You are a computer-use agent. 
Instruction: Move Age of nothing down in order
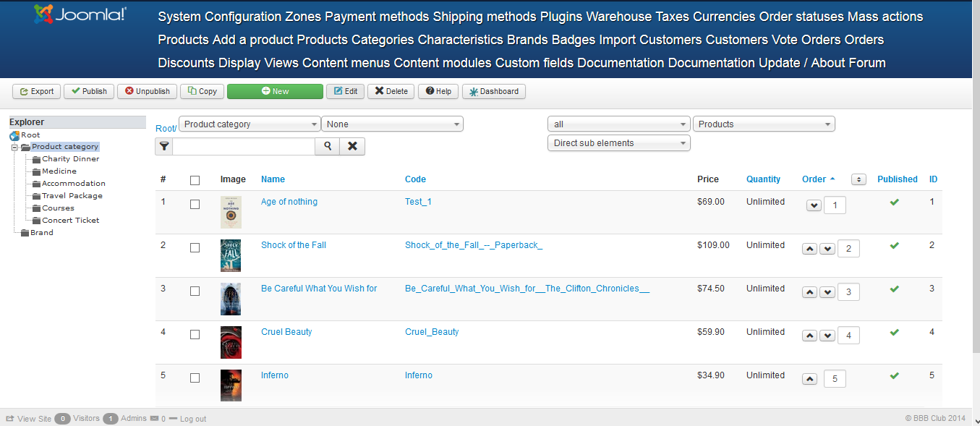click(x=814, y=206)
